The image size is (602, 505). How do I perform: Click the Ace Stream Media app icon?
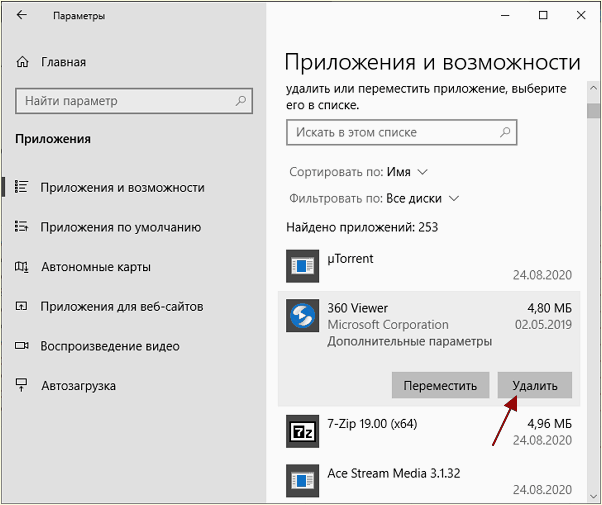pos(302,481)
